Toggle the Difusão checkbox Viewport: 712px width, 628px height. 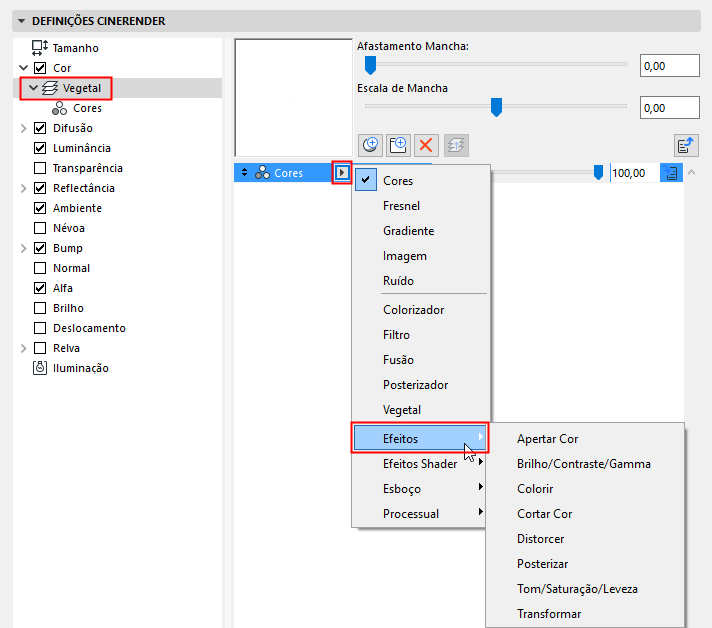[40, 128]
